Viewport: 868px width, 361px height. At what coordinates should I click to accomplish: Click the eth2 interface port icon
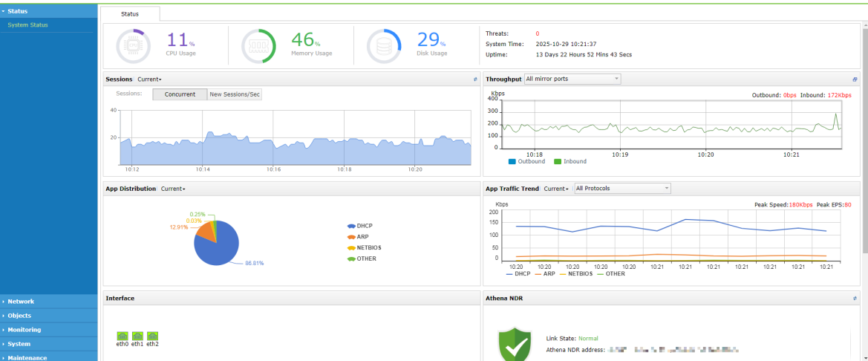point(153,336)
